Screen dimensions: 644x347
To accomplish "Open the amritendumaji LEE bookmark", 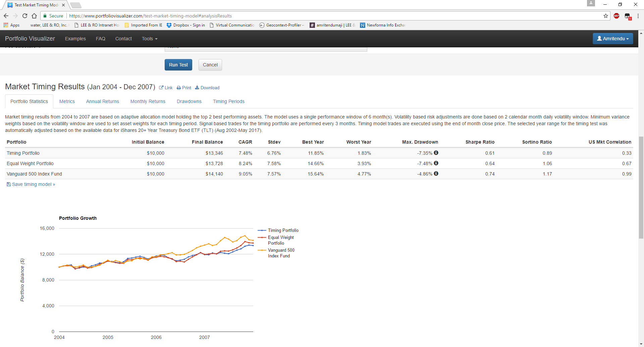I will [x=332, y=25].
